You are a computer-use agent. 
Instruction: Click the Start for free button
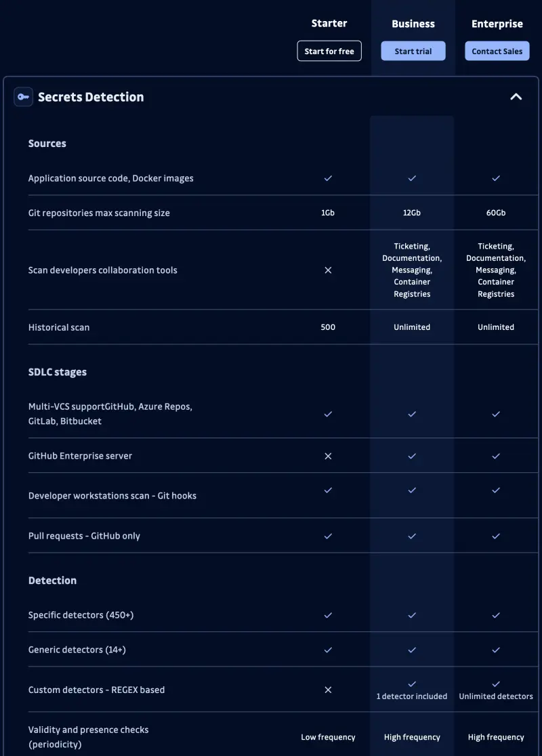point(329,51)
